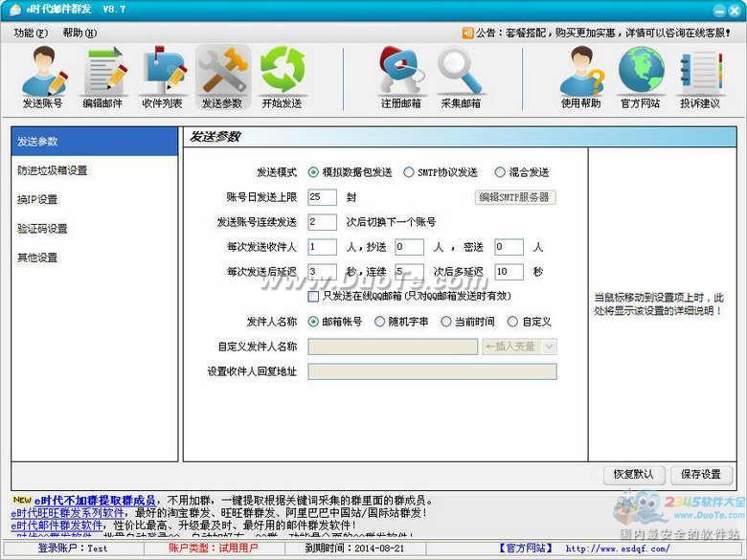The image size is (747, 560).
Task: Open the 发送账号 sender accounts icon
Action: [43, 78]
